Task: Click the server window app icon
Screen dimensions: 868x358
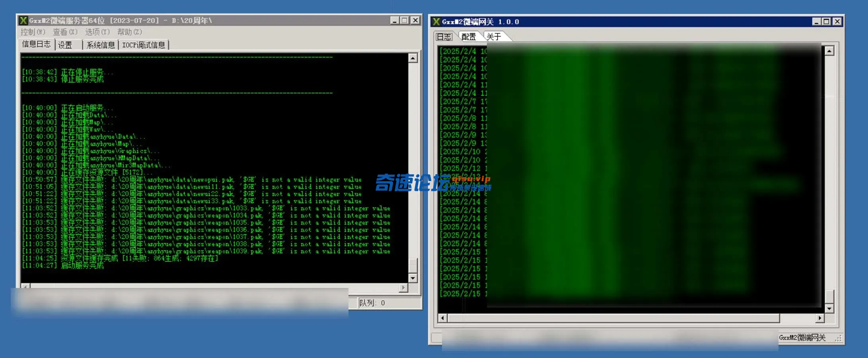Action: coord(23,20)
